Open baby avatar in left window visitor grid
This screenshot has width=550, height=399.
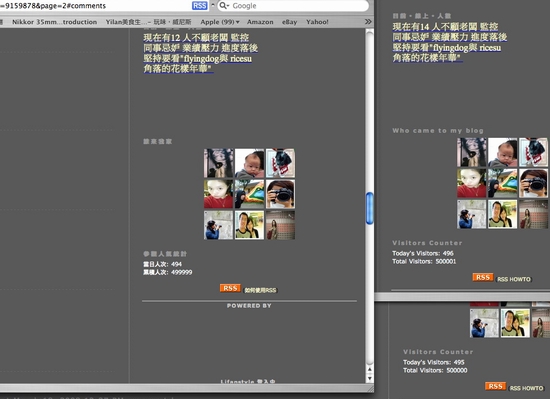point(249,163)
